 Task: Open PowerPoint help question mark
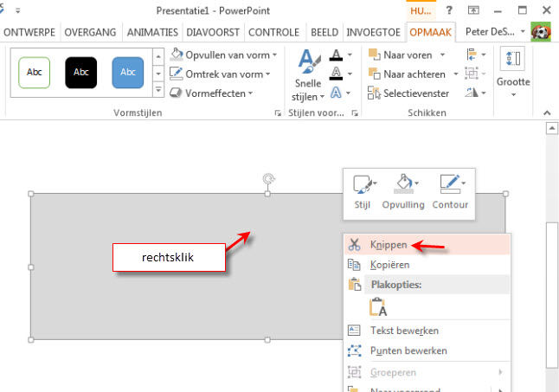click(x=449, y=10)
